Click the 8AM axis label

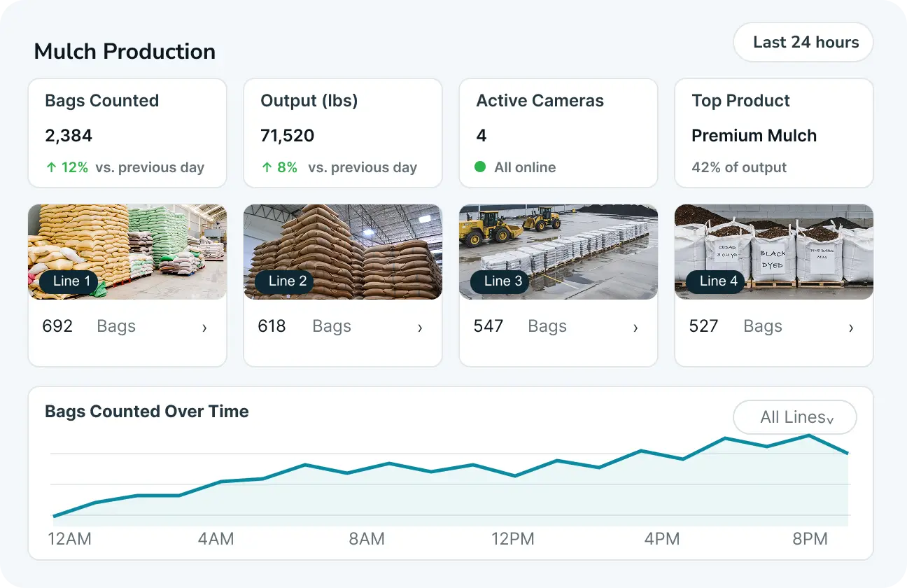tap(367, 539)
